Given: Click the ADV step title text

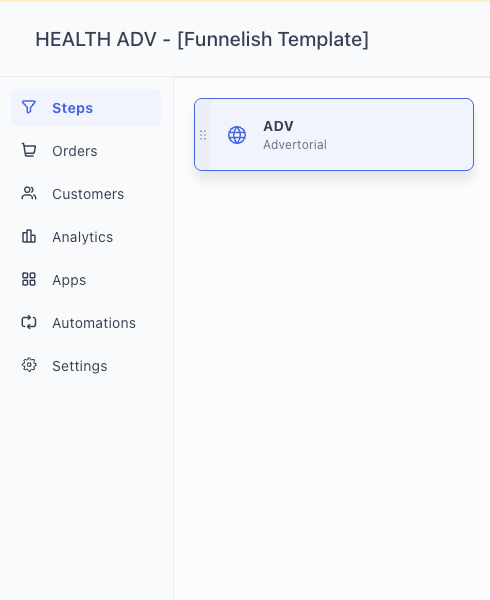Looking at the screenshot, I should (278, 126).
